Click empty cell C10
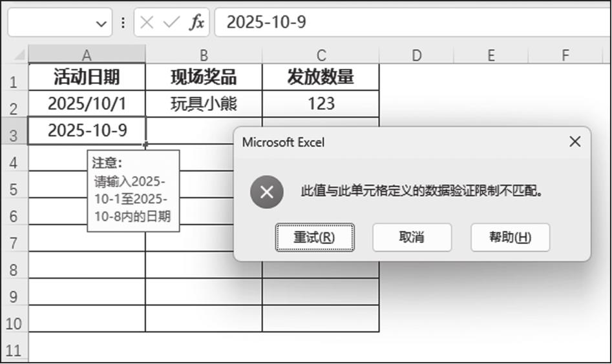612x364 pixels. [x=321, y=319]
